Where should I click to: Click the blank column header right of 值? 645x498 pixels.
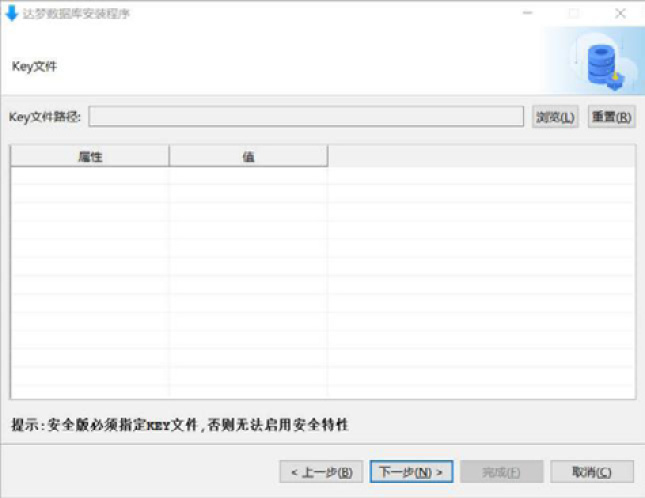[x=480, y=156]
